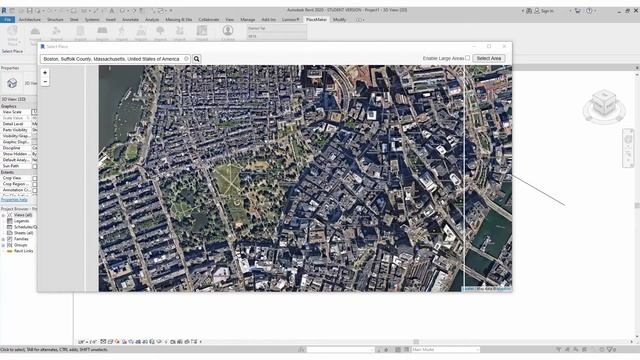Click the horizontal scrollbar thumb of the view
640x360 pixels.
click(416, 342)
